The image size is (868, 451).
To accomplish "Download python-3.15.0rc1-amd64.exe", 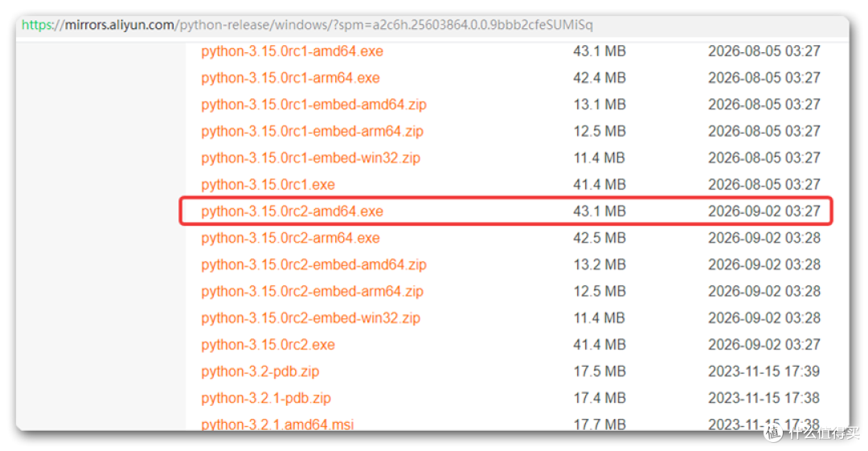I will tap(292, 51).
